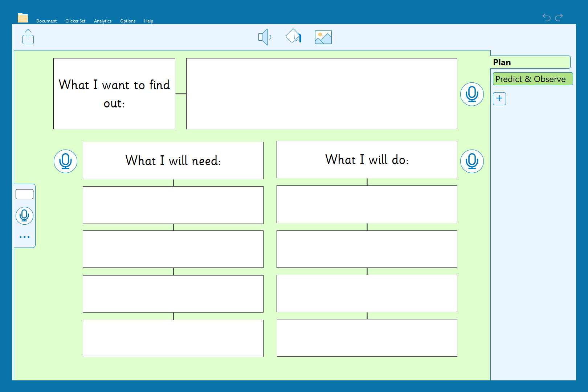Click the empty answer box beside 'What I want to find out'

coord(321,94)
